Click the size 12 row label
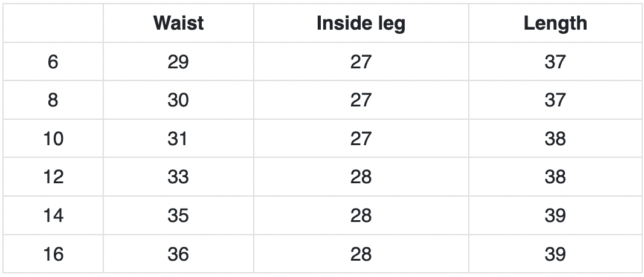 click(x=53, y=177)
